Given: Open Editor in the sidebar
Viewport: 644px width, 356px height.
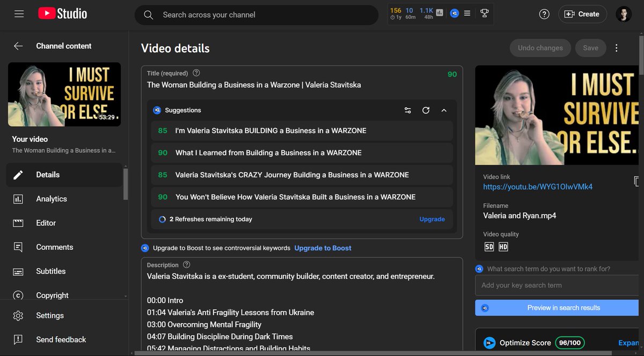Looking at the screenshot, I should (x=64, y=223).
